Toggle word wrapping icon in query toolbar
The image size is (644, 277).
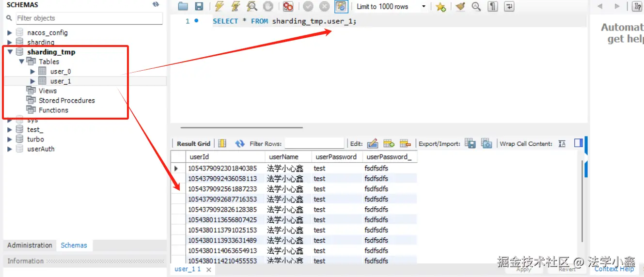click(509, 6)
